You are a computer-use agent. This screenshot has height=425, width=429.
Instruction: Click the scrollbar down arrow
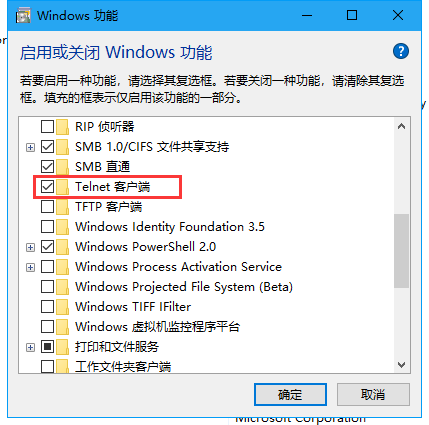(401, 365)
